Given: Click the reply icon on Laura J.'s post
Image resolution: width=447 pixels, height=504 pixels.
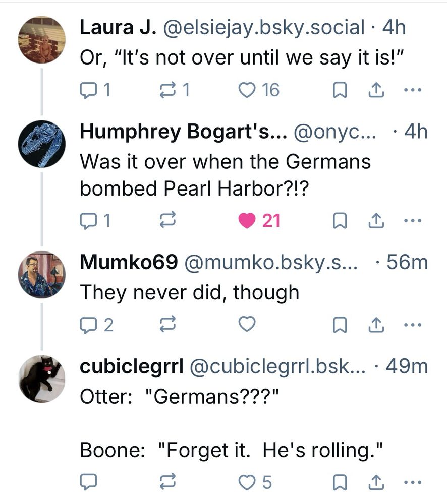Looking at the screenshot, I should (88, 89).
